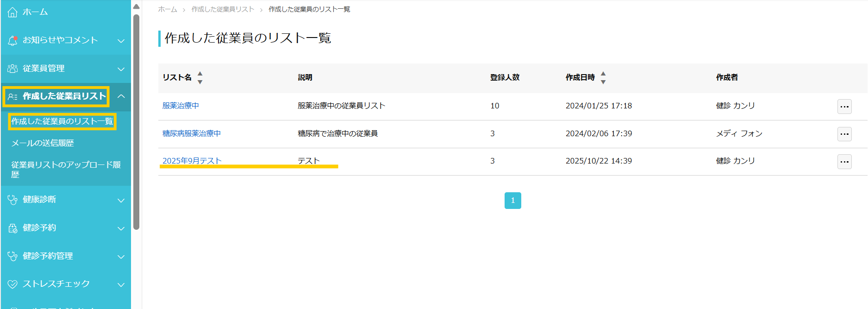Image resolution: width=868 pixels, height=309 pixels.
Task: Open the 服薬治療中 list link
Action: (x=181, y=106)
